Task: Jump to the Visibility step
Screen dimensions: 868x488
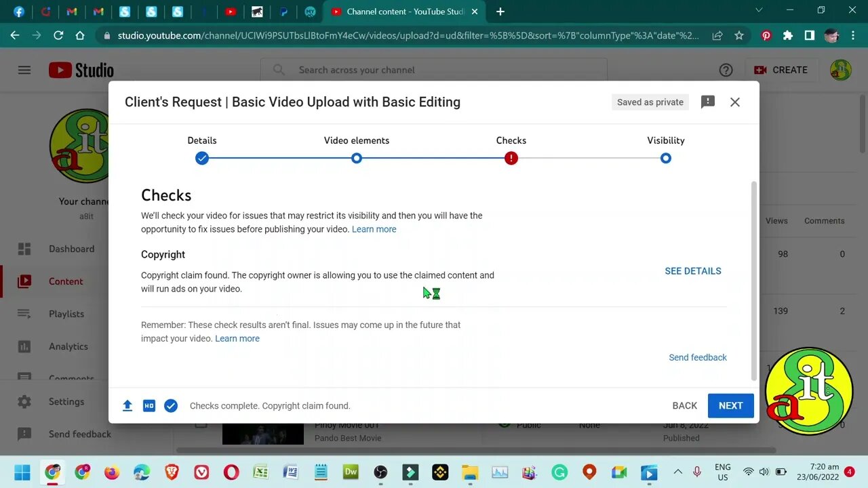Action: point(666,158)
